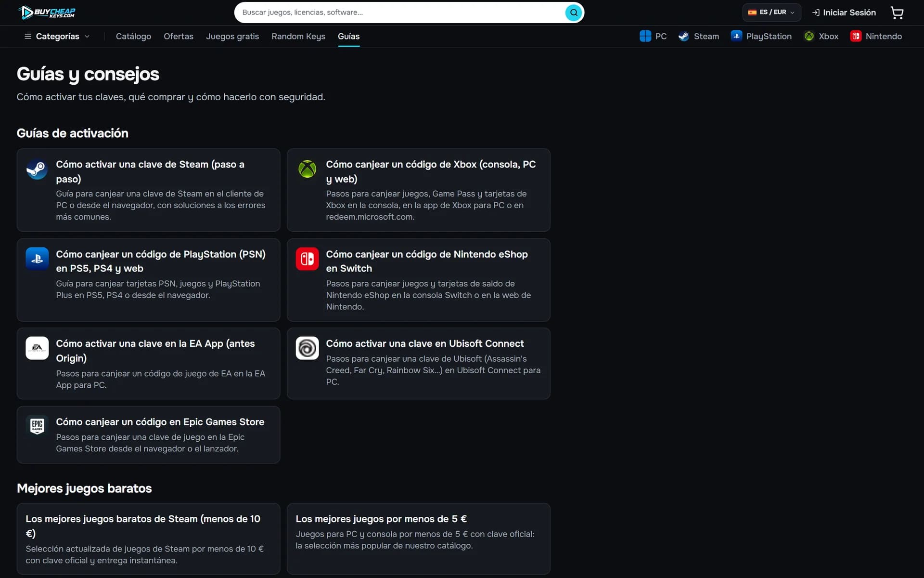Click the EA logo in EA App card
Screen dimensions: 924x578
pos(37,348)
